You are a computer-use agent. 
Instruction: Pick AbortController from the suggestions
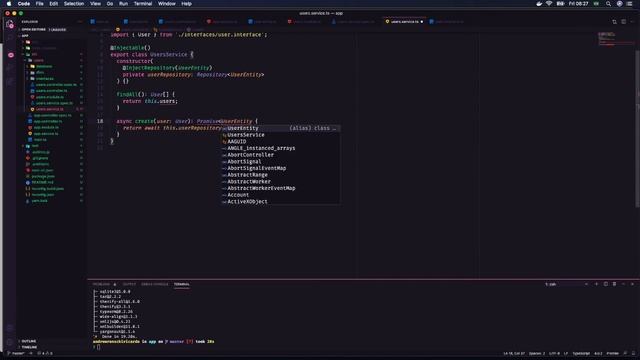pos(281,155)
